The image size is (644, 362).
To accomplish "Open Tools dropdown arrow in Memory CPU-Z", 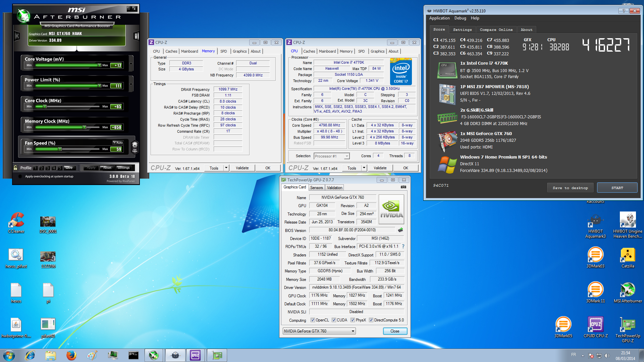I will click(x=226, y=168).
